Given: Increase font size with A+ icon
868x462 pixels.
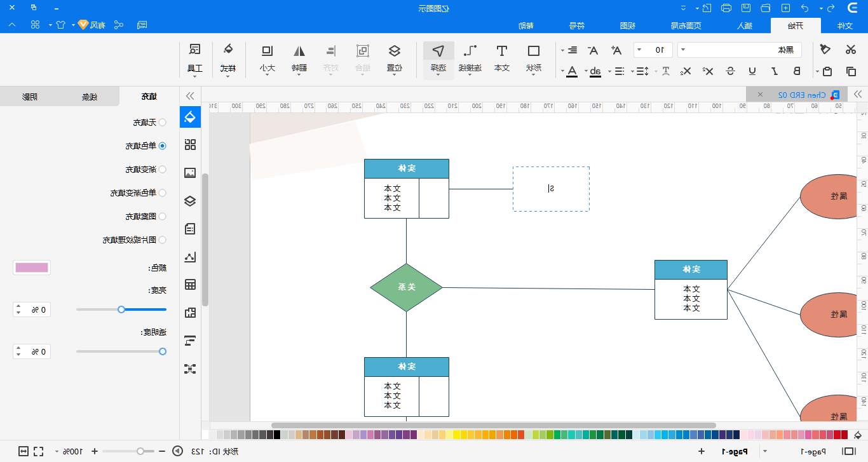Looking at the screenshot, I should (x=616, y=50).
